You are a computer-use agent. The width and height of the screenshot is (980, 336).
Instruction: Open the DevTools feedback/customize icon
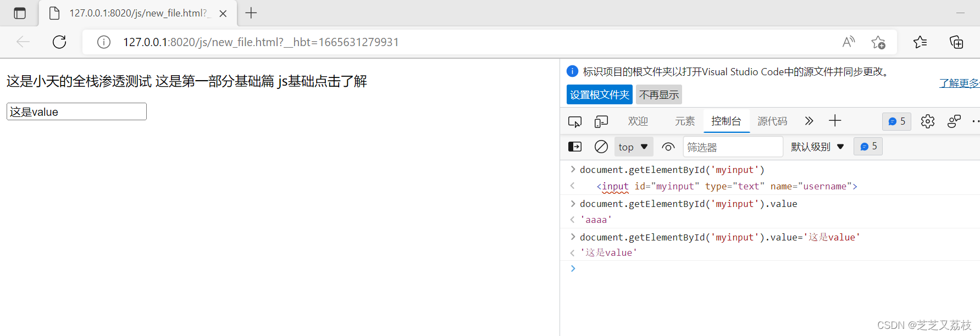tap(954, 121)
